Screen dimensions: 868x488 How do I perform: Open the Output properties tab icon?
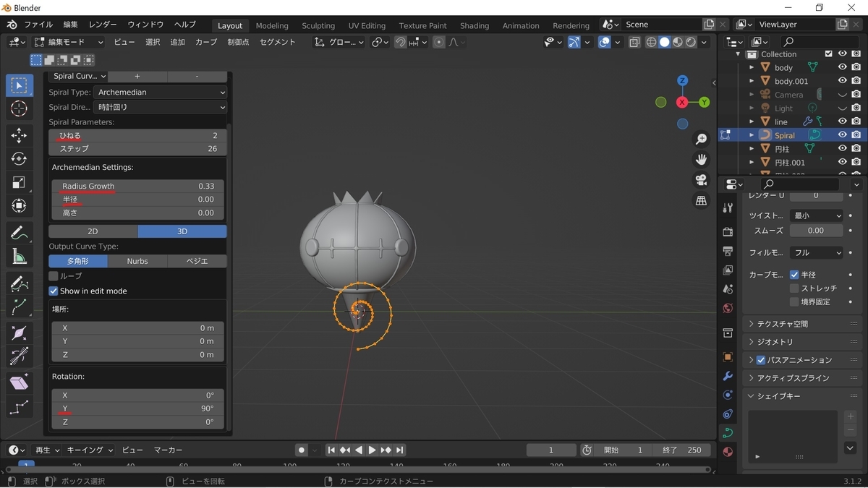pos(728,251)
